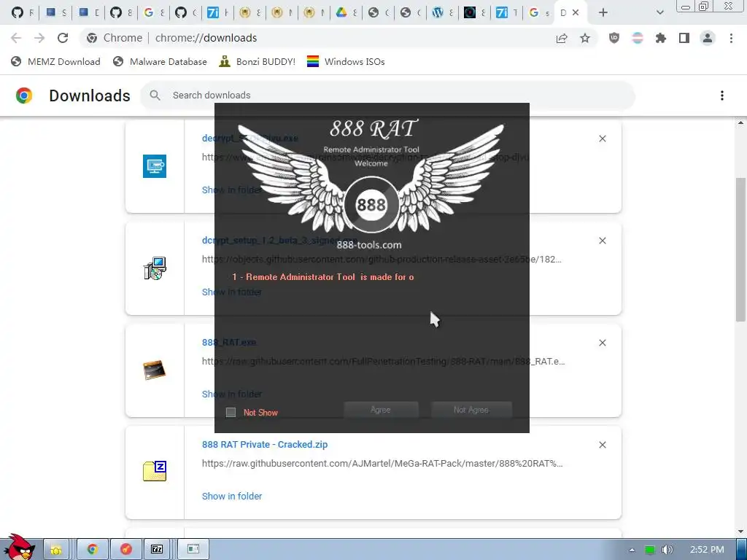Click the zip archive file icon
This screenshot has width=747, height=560.
155,471
